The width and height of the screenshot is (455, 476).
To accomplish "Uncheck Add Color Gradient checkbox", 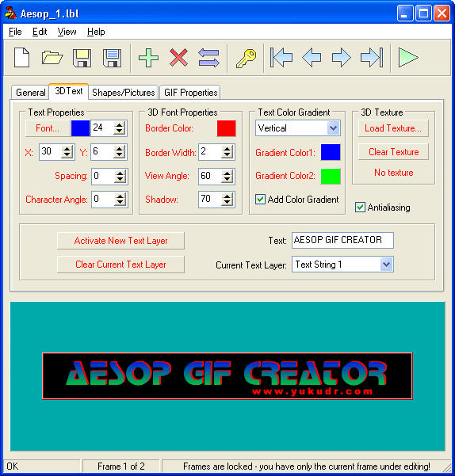I will 260,200.
